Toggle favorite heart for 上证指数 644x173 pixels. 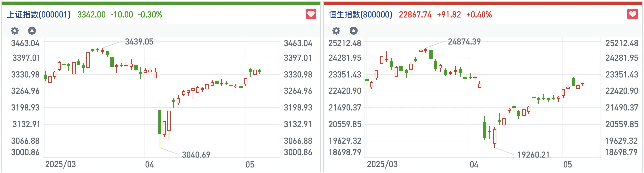311,14
